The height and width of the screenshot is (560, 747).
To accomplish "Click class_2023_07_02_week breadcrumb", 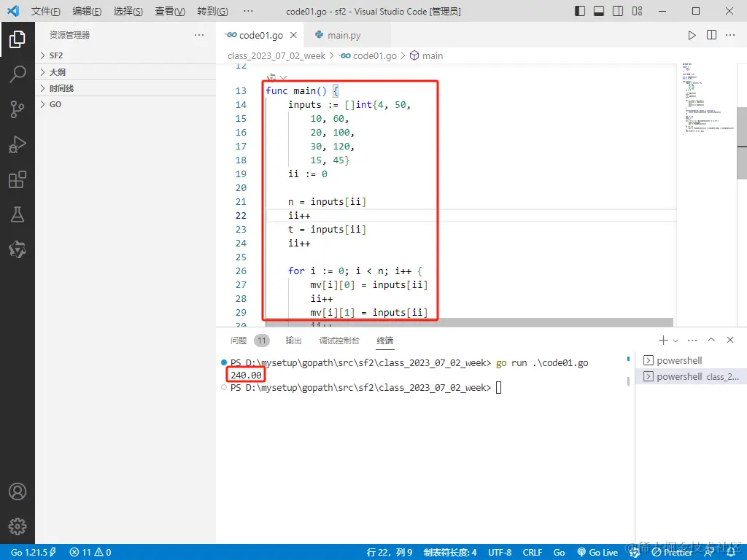I will tap(276, 55).
